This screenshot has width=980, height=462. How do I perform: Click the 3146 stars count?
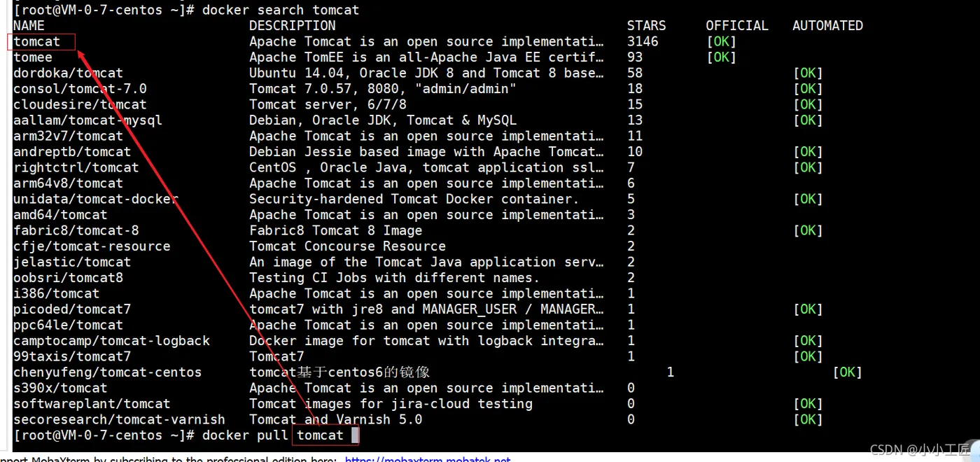(643, 42)
